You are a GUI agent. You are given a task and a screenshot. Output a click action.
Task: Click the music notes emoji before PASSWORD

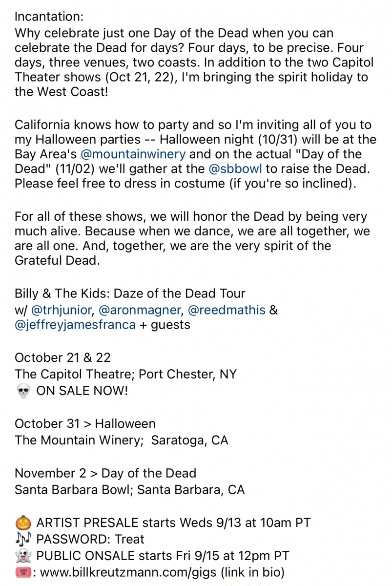click(x=23, y=540)
